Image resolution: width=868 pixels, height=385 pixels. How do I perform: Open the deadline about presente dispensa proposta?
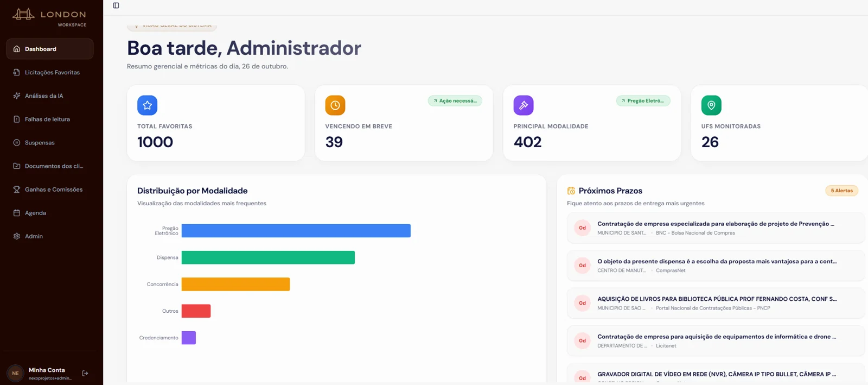click(x=716, y=266)
